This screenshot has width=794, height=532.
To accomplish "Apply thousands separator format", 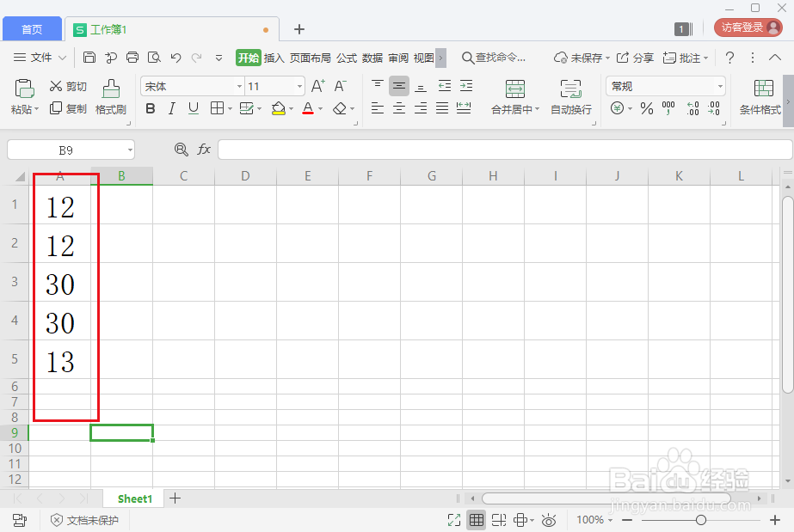I will point(668,108).
